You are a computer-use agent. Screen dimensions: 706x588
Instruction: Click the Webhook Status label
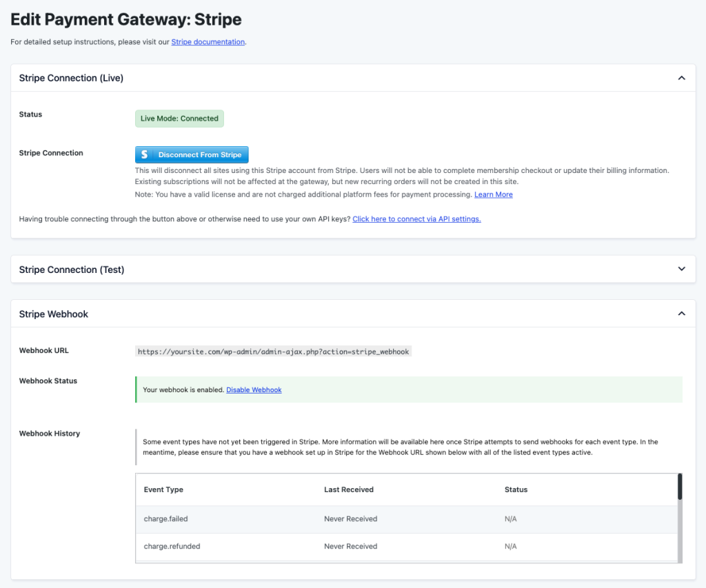coord(48,381)
